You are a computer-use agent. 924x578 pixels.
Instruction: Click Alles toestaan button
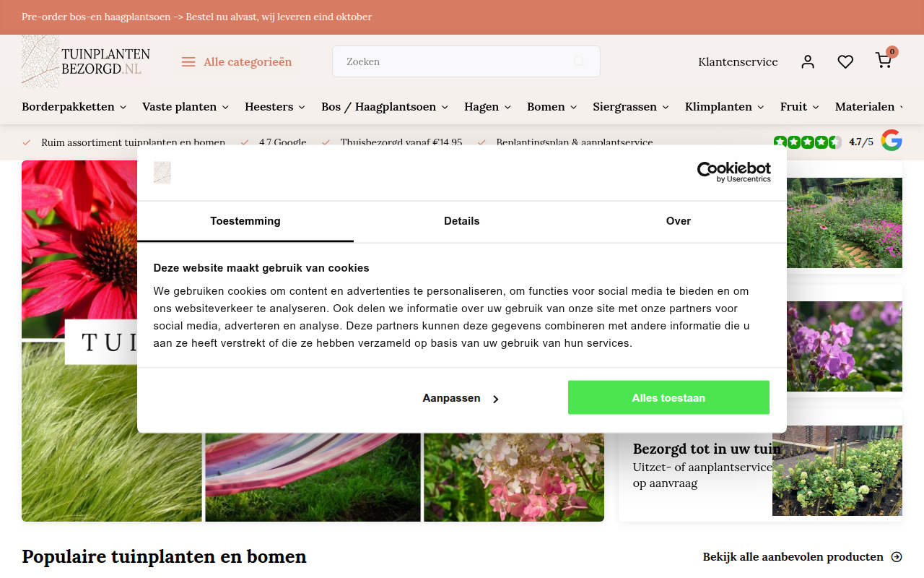pos(668,397)
